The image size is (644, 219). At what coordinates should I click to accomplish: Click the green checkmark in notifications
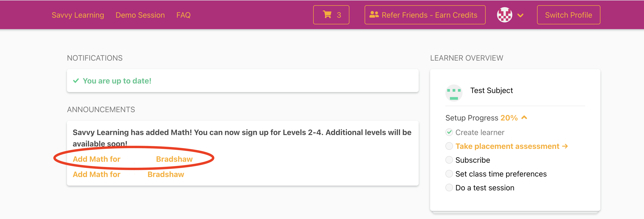click(76, 81)
